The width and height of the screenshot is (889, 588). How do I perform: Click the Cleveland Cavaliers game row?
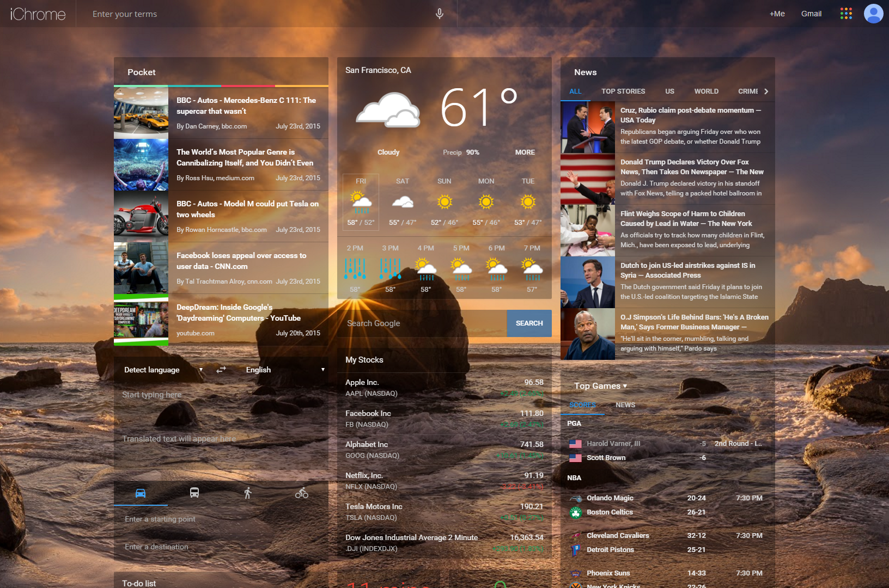[x=668, y=536]
